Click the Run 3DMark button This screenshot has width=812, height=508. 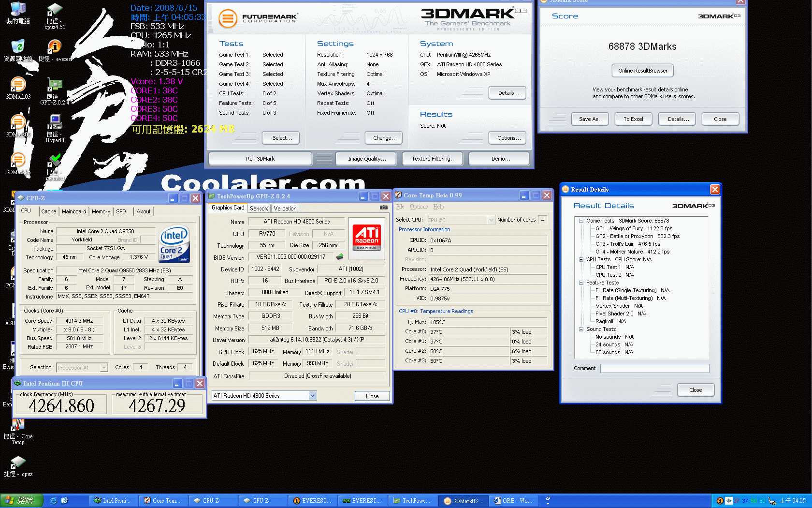point(260,159)
